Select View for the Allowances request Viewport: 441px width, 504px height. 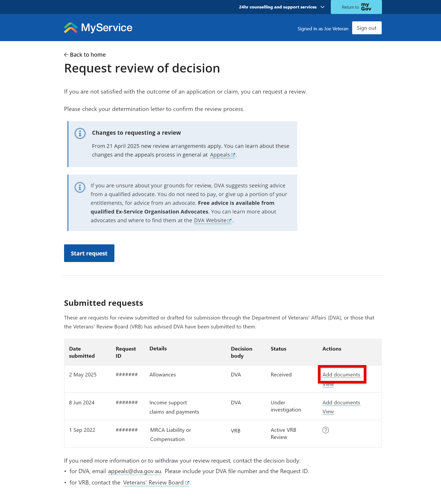(x=328, y=384)
